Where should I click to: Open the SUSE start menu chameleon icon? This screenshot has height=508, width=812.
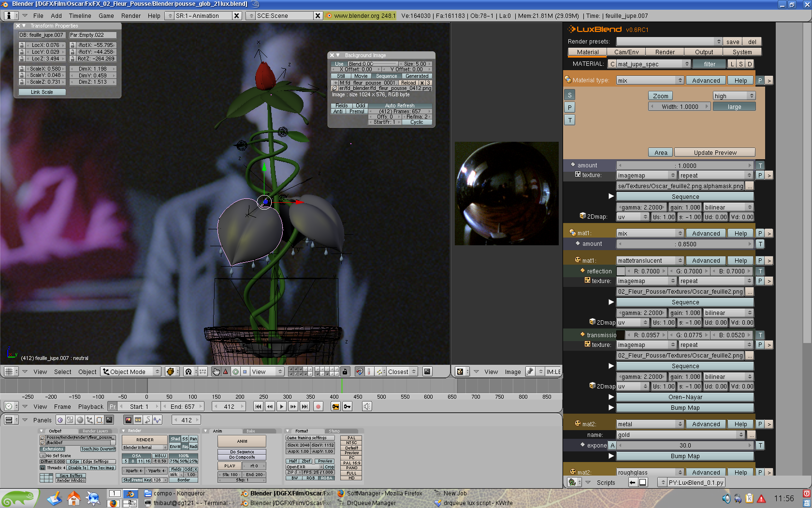point(18,498)
